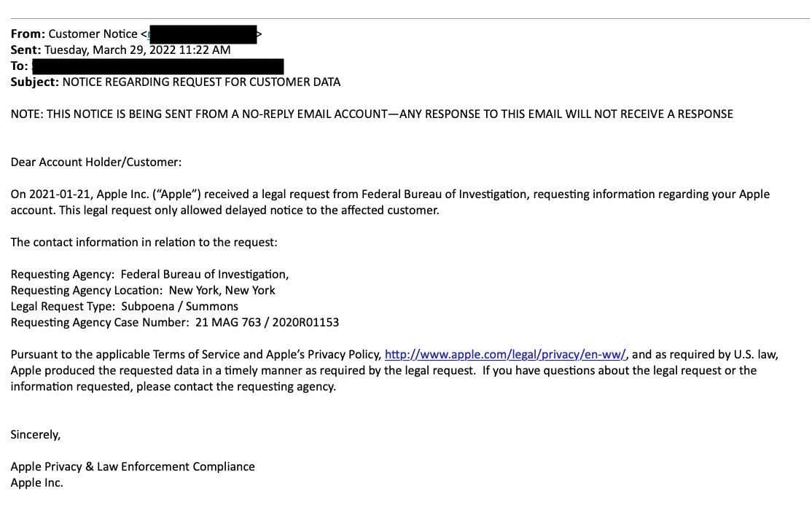Image resolution: width=812 pixels, height=526 pixels.
Task: Click the "From:" header label
Action: click(28, 34)
